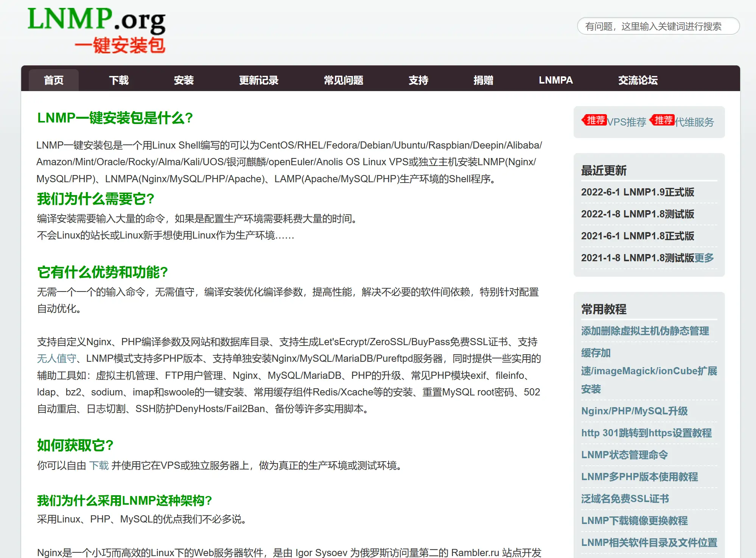Screen dimensions: 756x558
Task: Open the 支持 menu item
Action: (418, 80)
